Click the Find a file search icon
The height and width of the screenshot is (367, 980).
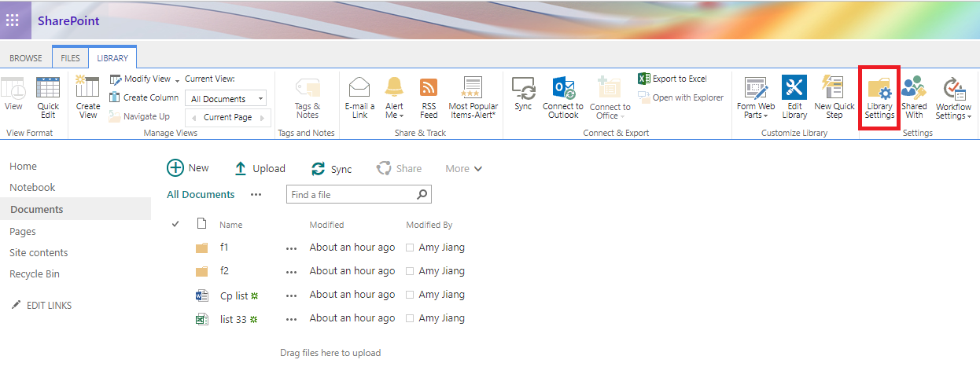422,194
